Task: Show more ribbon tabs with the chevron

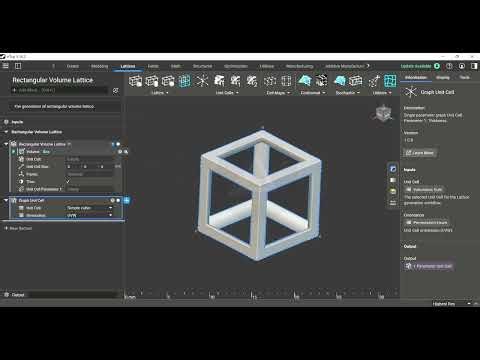Action: pyautogui.click(x=368, y=66)
